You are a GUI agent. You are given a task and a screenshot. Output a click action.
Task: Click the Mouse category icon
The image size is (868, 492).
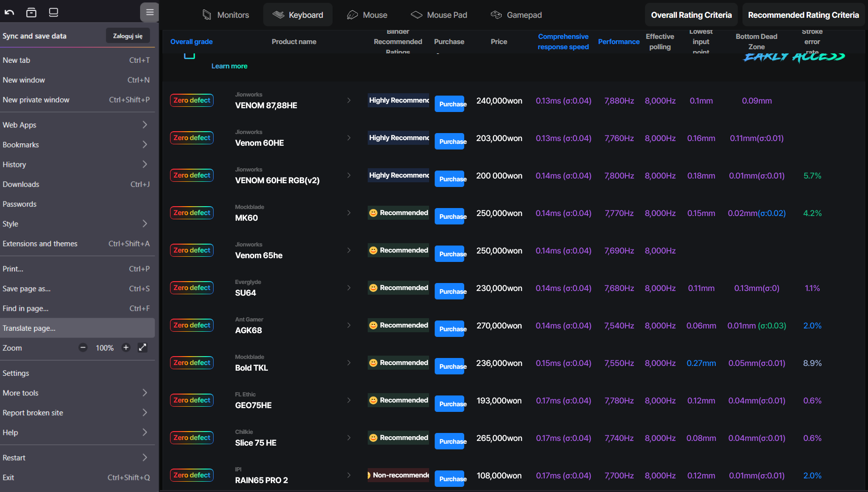(352, 15)
